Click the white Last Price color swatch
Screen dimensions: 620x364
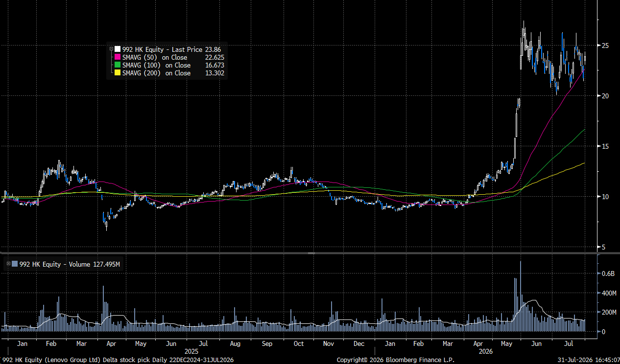(x=118, y=49)
